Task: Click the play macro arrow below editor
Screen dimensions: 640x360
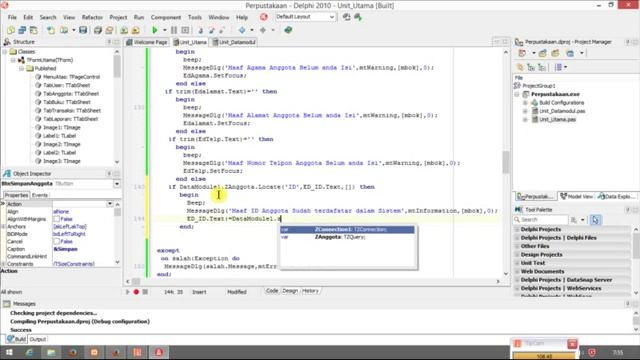Action: tap(128, 292)
